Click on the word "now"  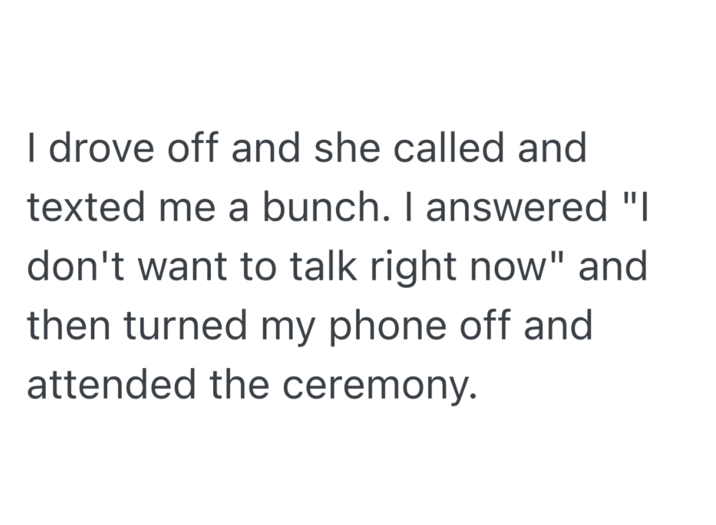tap(512, 266)
